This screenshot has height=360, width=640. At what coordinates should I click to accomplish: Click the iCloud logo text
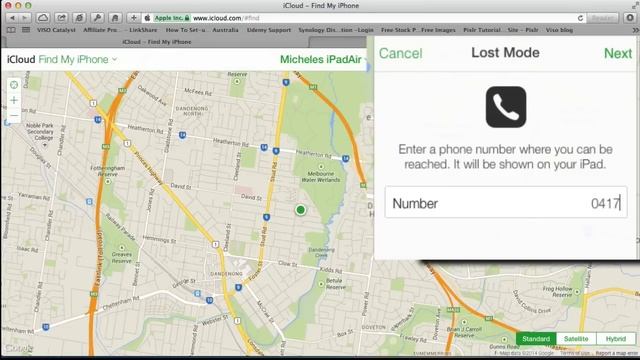pyautogui.click(x=21, y=60)
